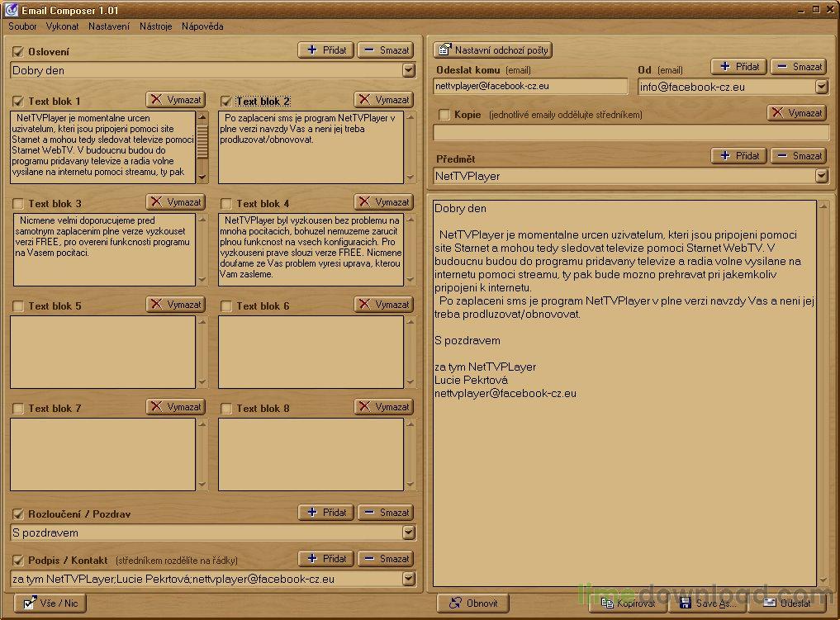The width and height of the screenshot is (840, 620).
Task: Click Smazat button for Oslovení
Action: 386,50
